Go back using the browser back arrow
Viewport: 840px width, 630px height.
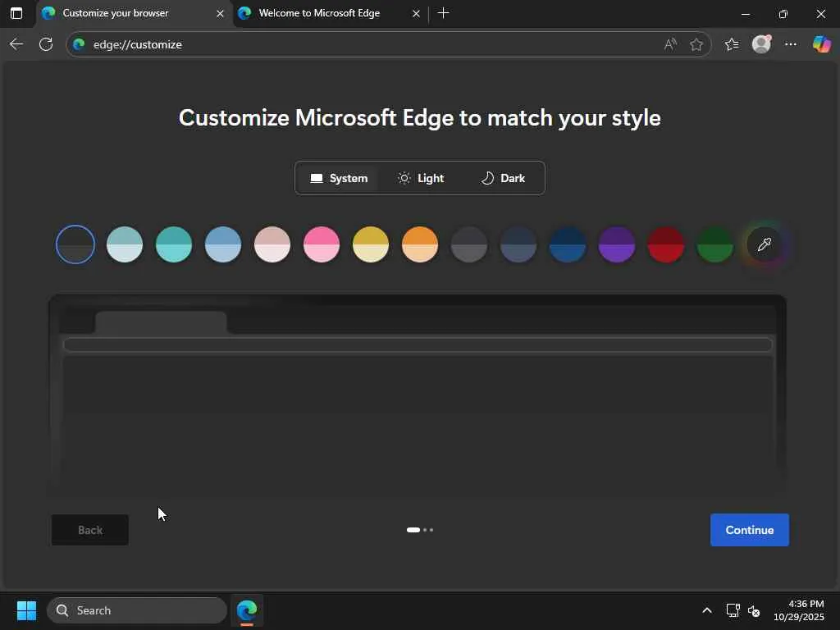[x=16, y=44]
